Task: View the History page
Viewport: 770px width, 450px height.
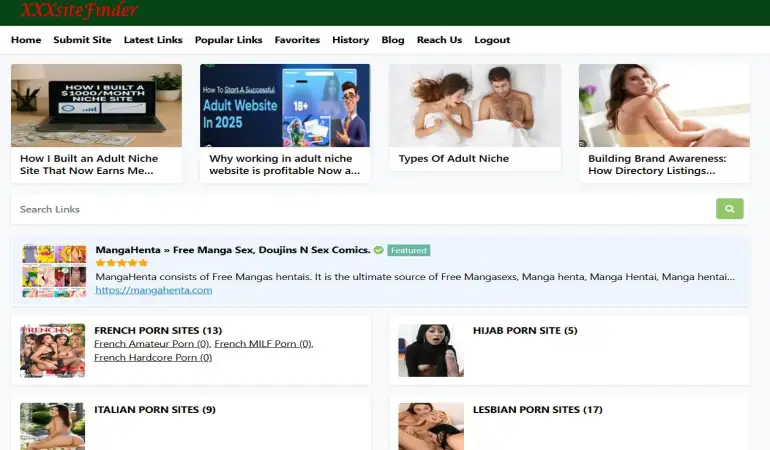Action: (350, 40)
